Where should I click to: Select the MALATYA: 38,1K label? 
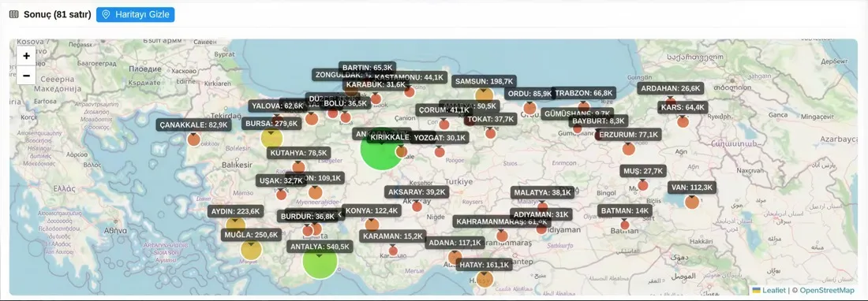coord(542,192)
